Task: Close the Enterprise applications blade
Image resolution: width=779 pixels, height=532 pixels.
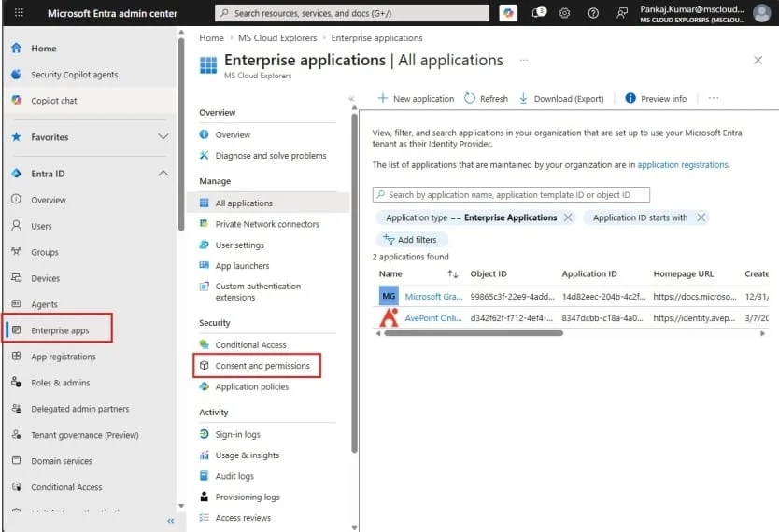Action: (758, 60)
